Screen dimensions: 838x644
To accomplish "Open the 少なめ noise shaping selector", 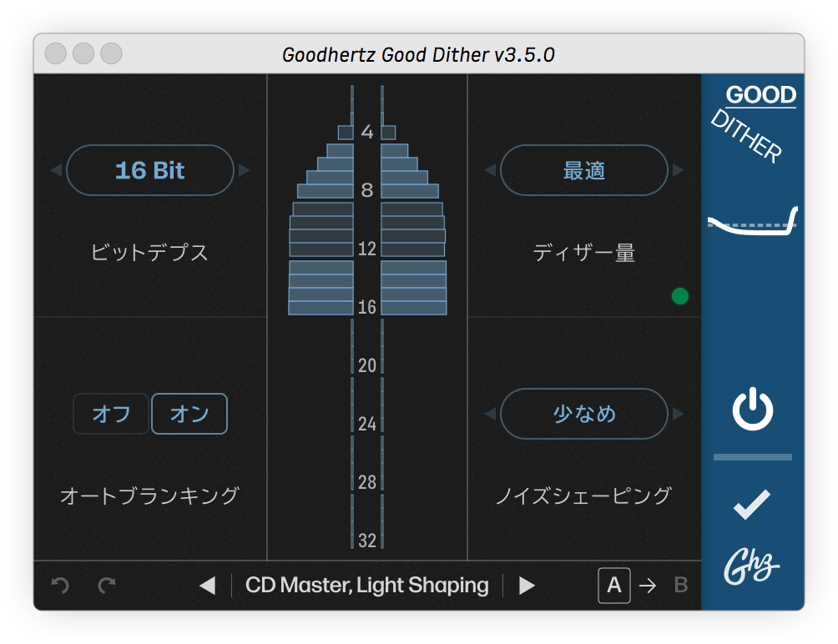I will [584, 413].
